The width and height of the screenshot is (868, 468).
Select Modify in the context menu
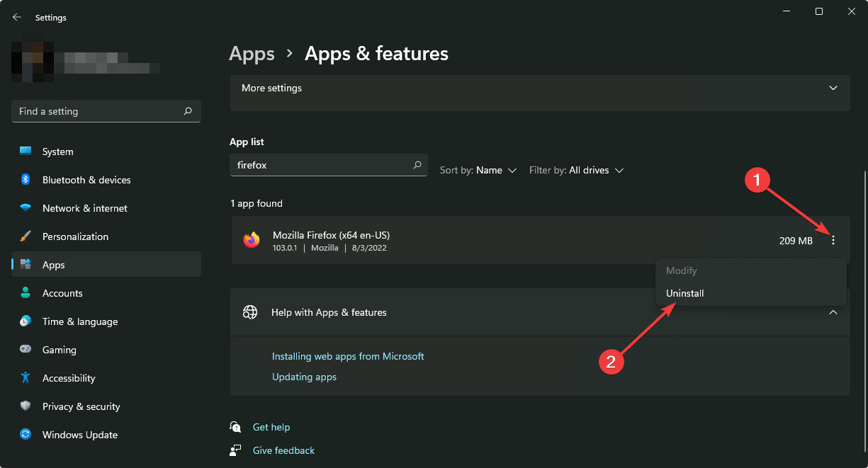click(682, 270)
